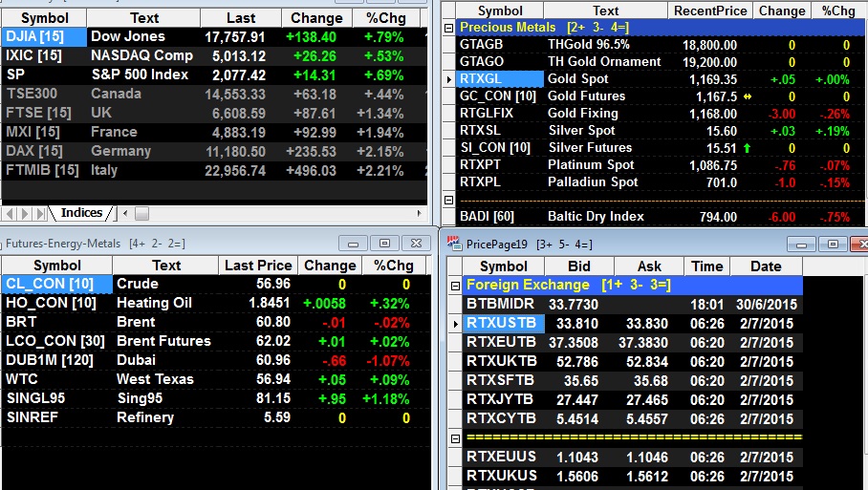
Task: Select the S&P 500 Index row
Action: 214,75
